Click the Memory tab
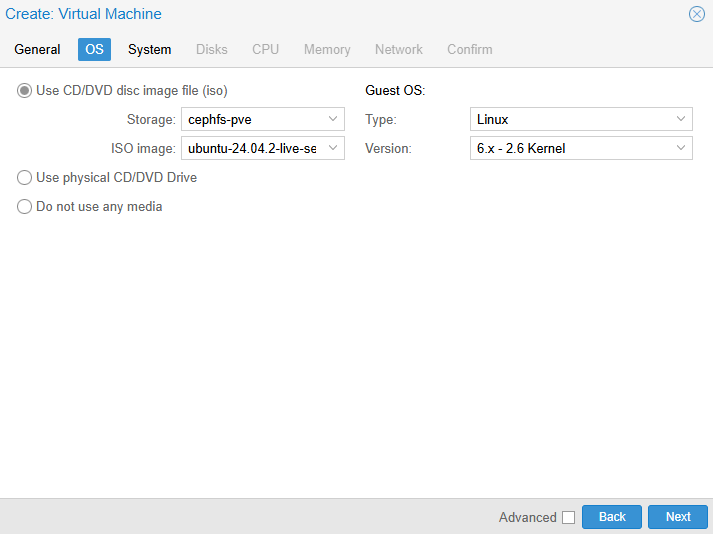The image size is (713, 534). pos(327,49)
